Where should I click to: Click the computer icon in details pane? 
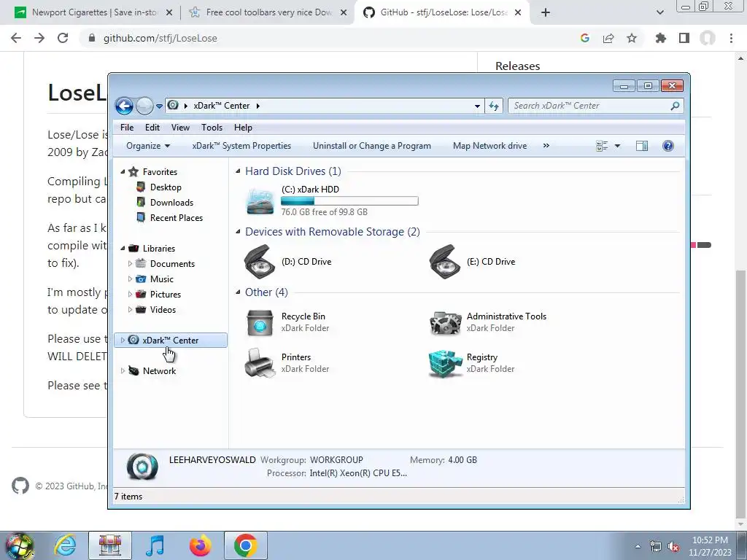click(142, 466)
